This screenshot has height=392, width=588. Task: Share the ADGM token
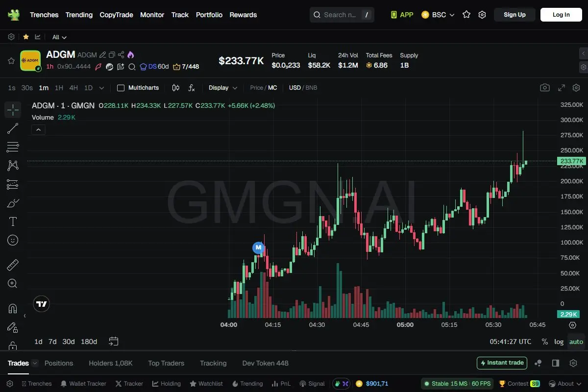121,55
